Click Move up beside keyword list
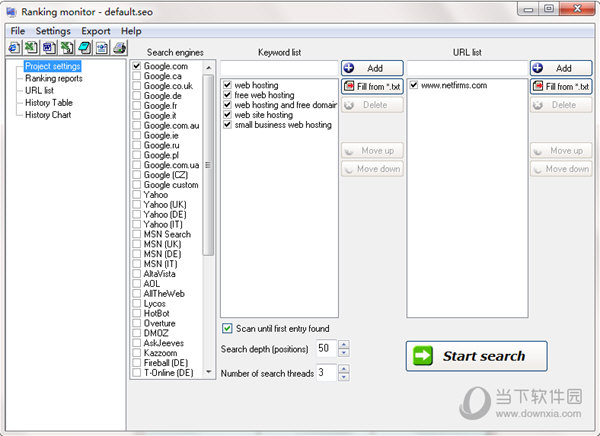600x436 pixels. click(372, 151)
